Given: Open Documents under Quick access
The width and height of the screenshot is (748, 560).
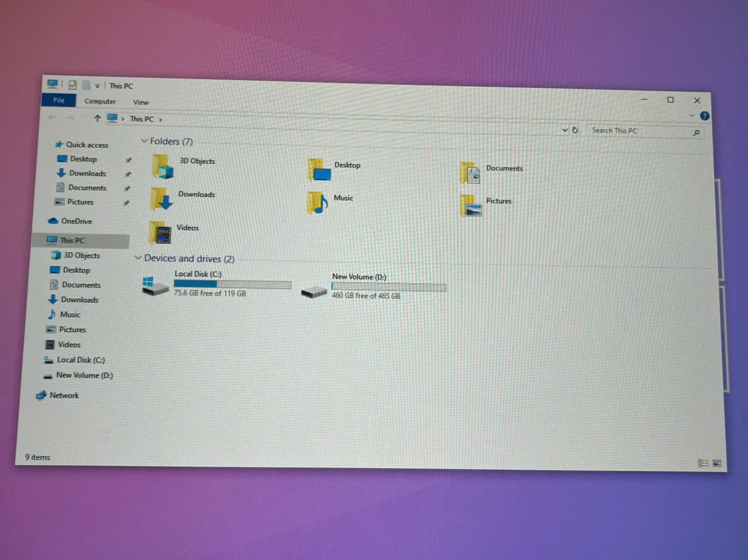Looking at the screenshot, I should coord(87,187).
